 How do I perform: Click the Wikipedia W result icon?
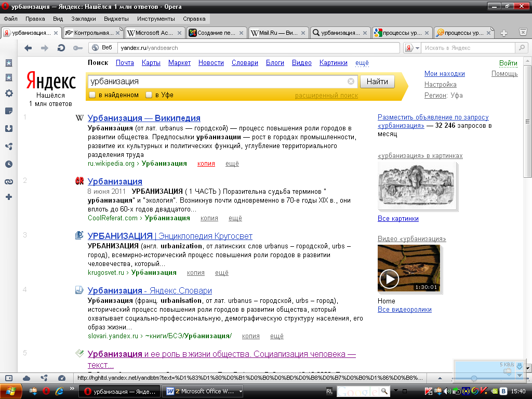(79, 118)
